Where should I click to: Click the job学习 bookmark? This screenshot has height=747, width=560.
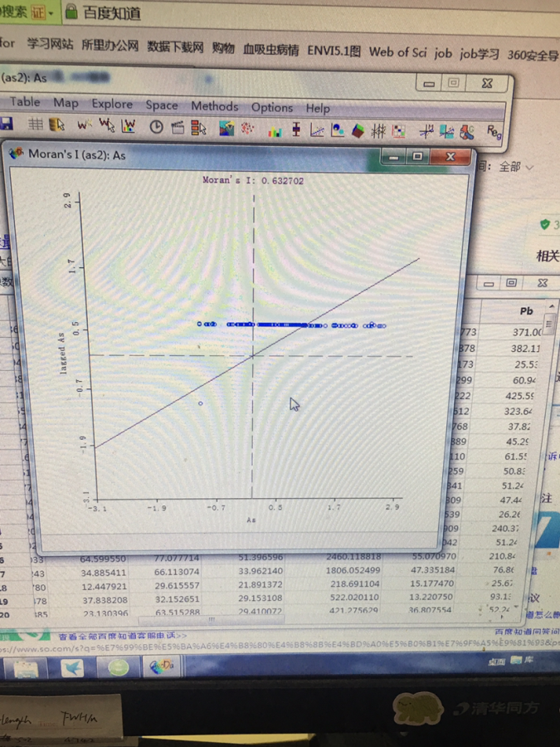tap(480, 53)
